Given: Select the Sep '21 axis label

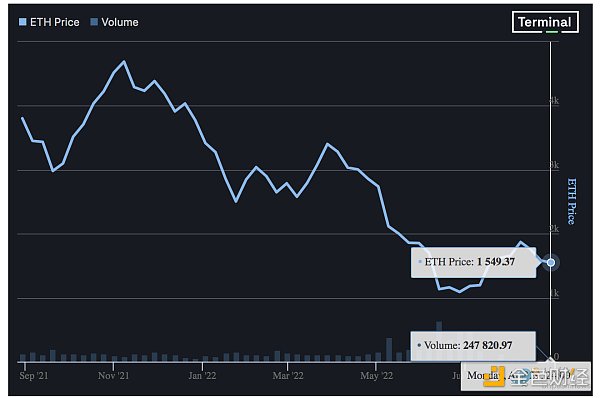Looking at the screenshot, I should [x=34, y=375].
